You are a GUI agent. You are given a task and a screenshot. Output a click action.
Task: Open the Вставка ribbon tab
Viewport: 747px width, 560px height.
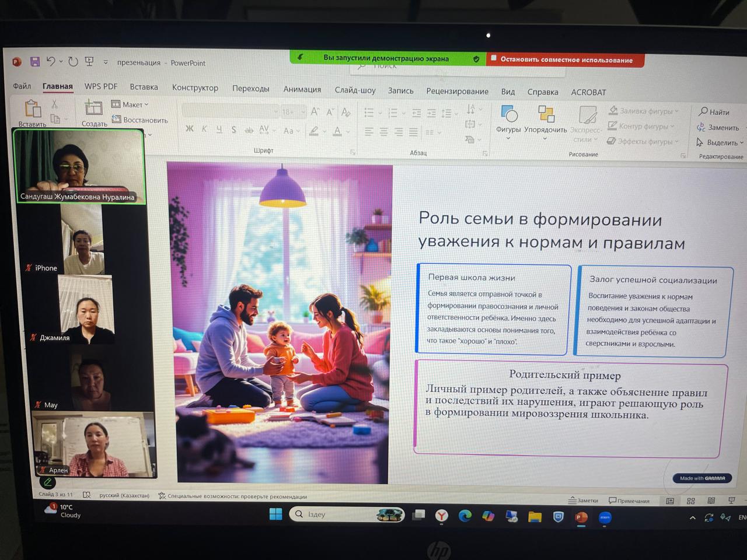pos(144,87)
